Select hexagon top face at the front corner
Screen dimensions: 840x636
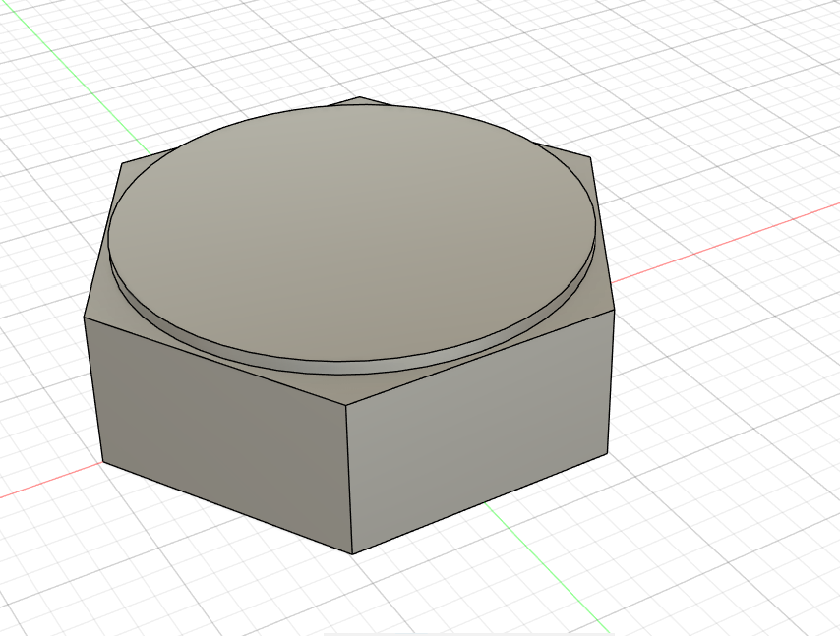pyautogui.click(x=348, y=391)
